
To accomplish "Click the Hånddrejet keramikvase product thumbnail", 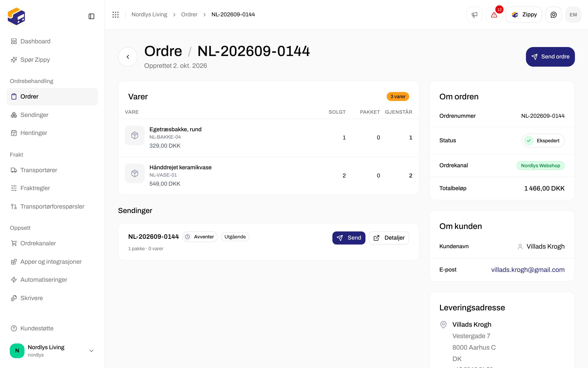I will coord(135,173).
